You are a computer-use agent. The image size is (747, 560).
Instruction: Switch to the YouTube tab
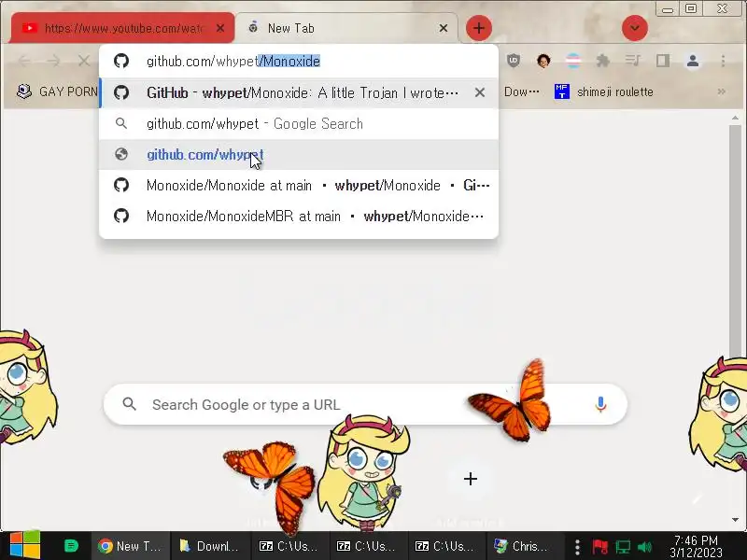click(123, 28)
